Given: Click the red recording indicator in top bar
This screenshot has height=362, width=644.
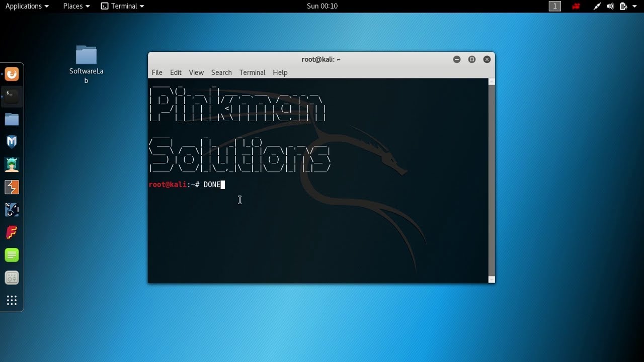Looking at the screenshot, I should pyautogui.click(x=576, y=6).
